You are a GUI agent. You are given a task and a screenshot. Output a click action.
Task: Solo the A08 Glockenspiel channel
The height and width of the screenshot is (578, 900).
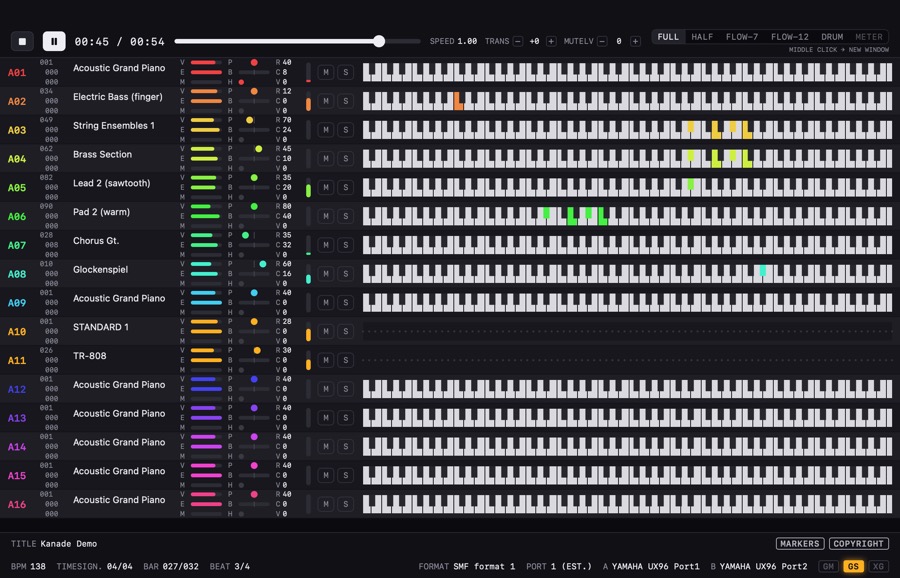[x=346, y=274]
